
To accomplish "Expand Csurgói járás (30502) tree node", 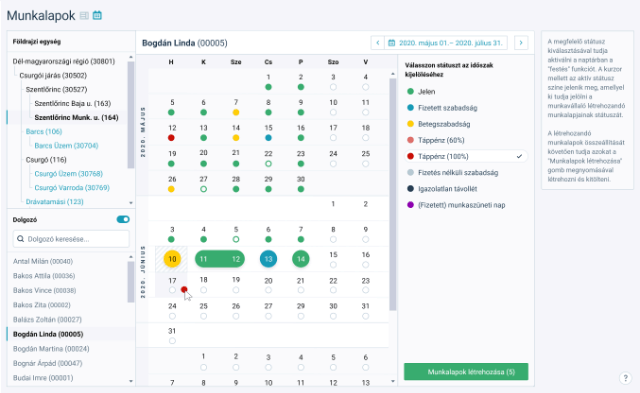I will 53,75.
